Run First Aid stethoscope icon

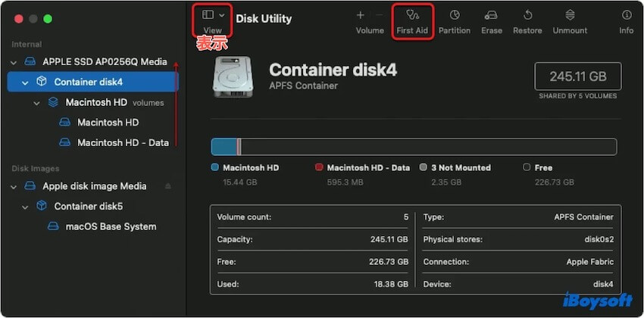[x=412, y=15]
